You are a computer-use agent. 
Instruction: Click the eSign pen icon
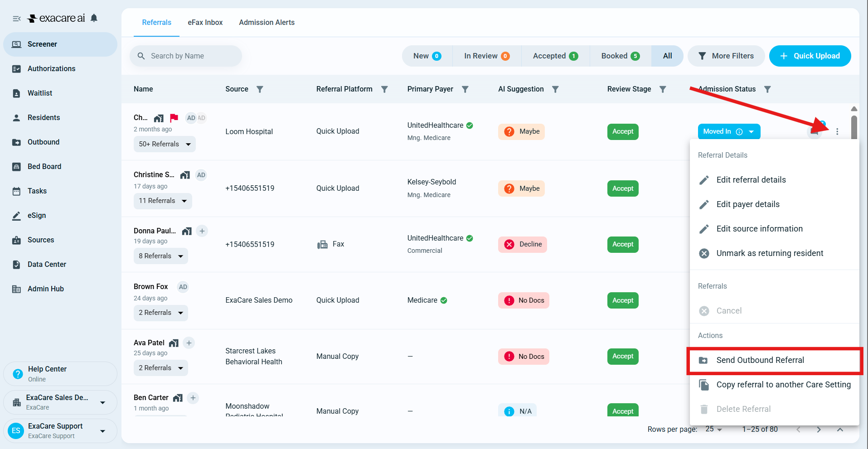coord(16,216)
